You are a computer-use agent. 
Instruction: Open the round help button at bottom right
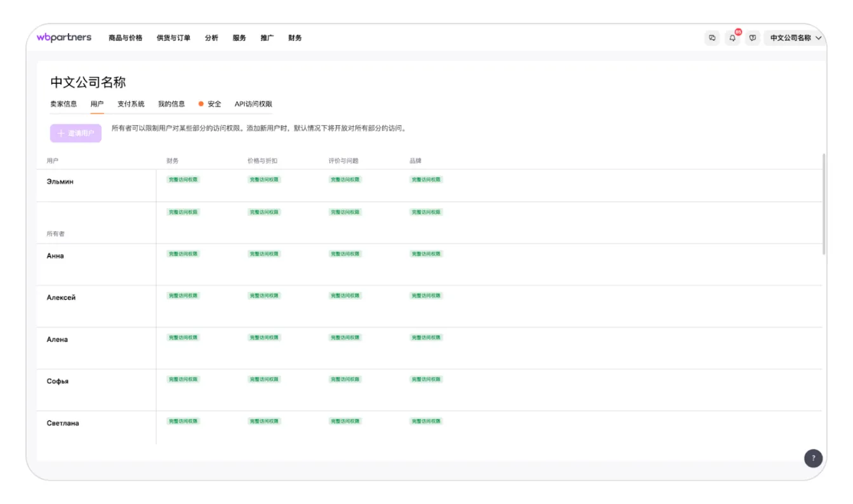[x=813, y=458]
